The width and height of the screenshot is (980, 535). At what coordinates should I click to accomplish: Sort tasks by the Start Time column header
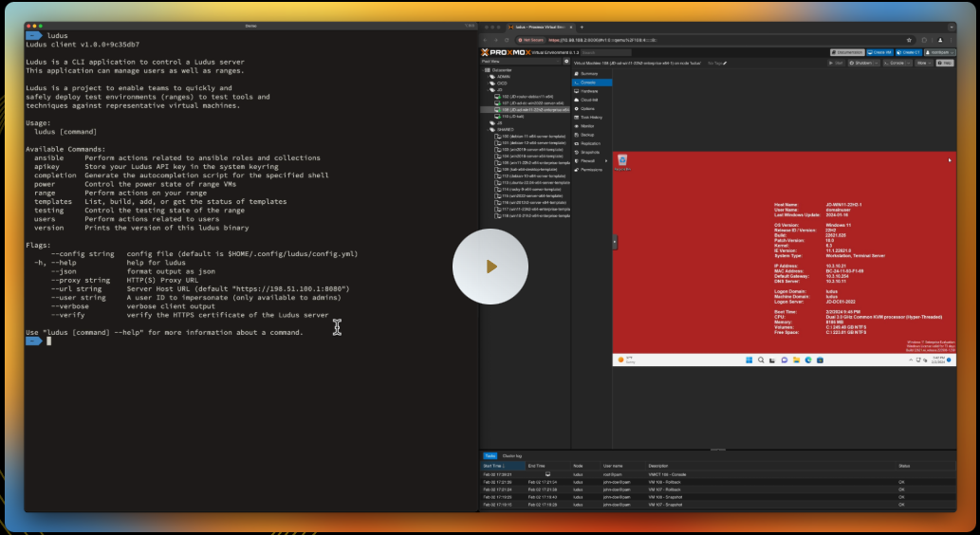494,466
